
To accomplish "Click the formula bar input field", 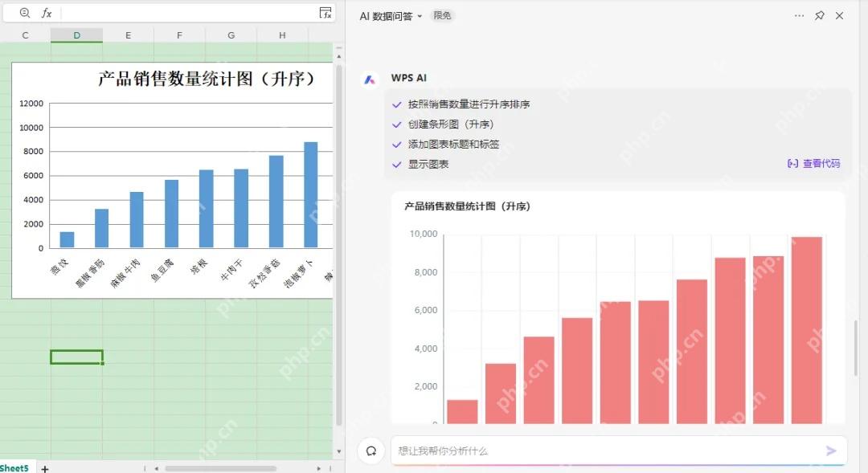I will click(190, 13).
